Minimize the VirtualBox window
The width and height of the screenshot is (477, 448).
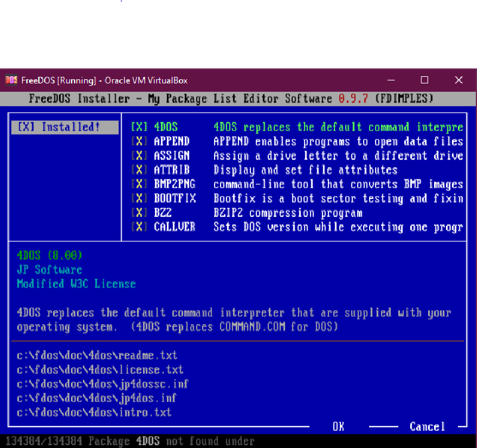[391, 80]
